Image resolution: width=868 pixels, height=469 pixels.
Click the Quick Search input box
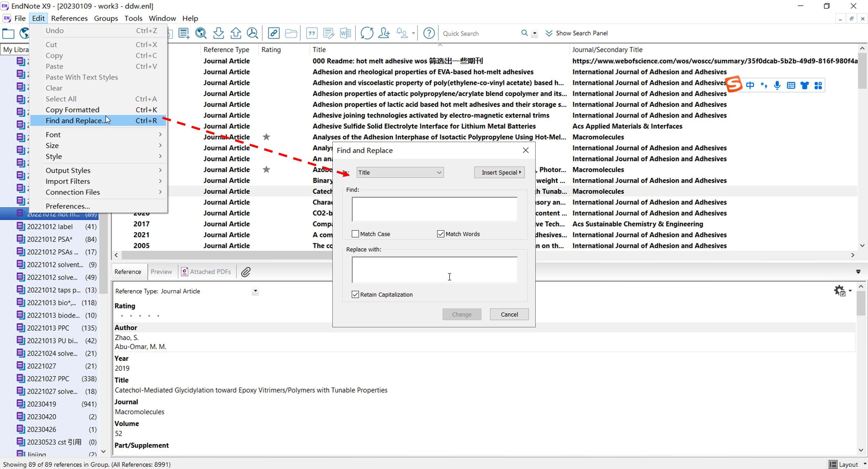(x=480, y=33)
